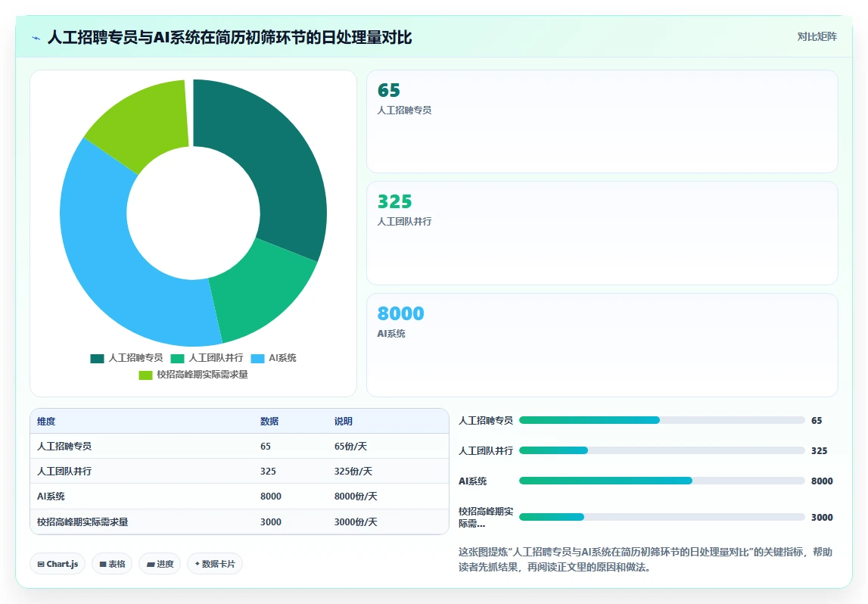Click the 8000份/天 description cell
The height and width of the screenshot is (604, 868).
coord(356,496)
